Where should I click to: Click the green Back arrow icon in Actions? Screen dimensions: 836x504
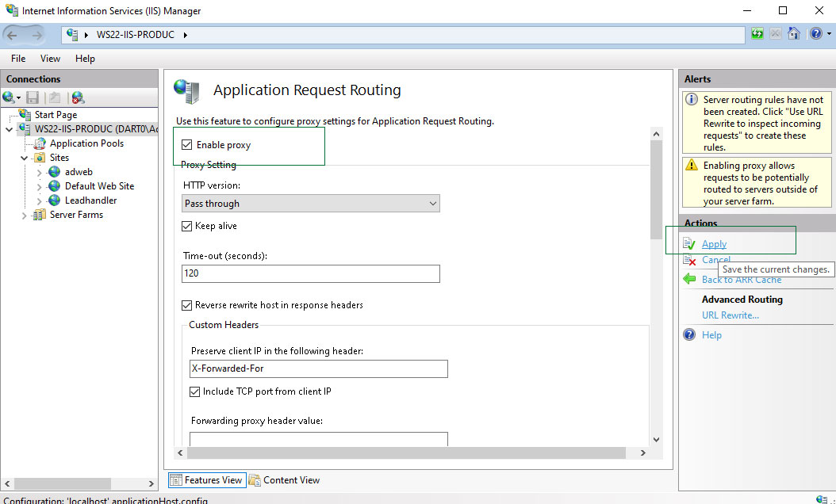689,279
